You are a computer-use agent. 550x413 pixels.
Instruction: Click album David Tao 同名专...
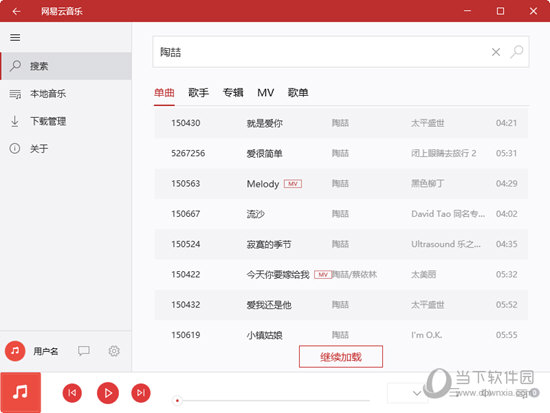[x=448, y=214]
